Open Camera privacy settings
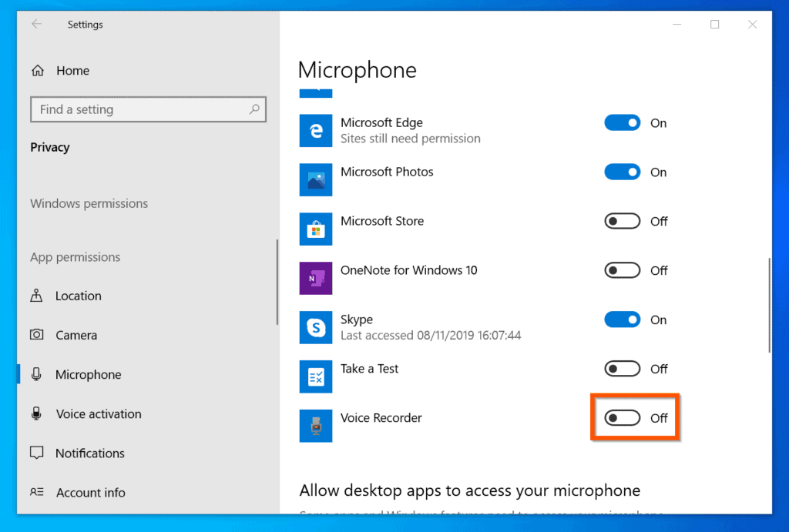 point(76,335)
